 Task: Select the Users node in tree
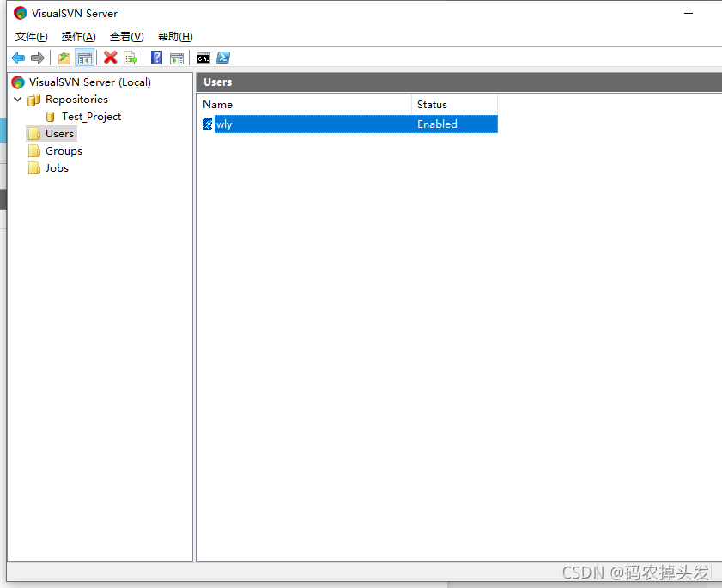59,134
